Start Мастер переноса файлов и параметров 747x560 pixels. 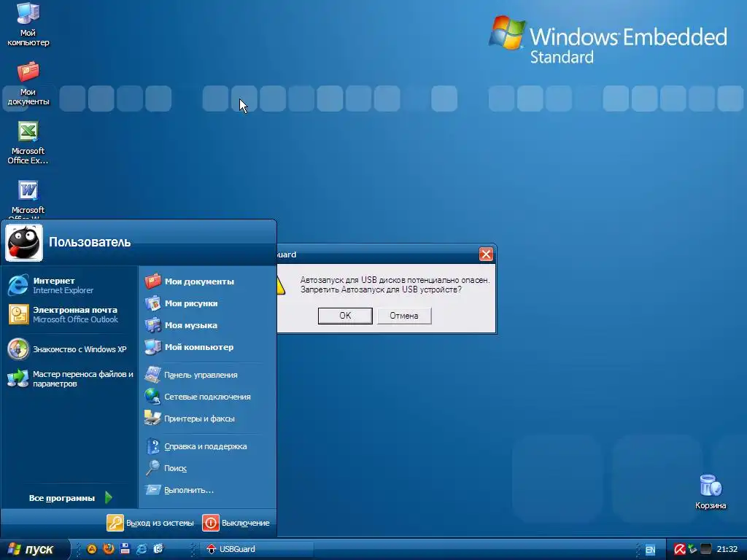[x=69, y=378]
